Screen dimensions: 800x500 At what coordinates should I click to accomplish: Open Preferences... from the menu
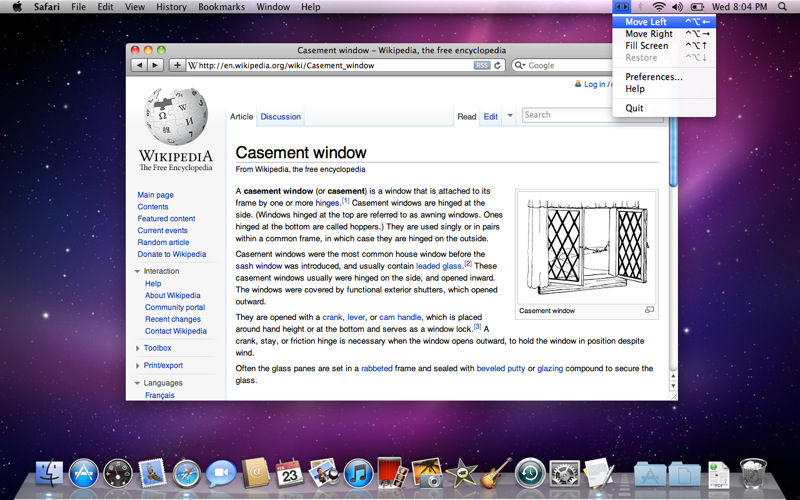click(x=664, y=77)
